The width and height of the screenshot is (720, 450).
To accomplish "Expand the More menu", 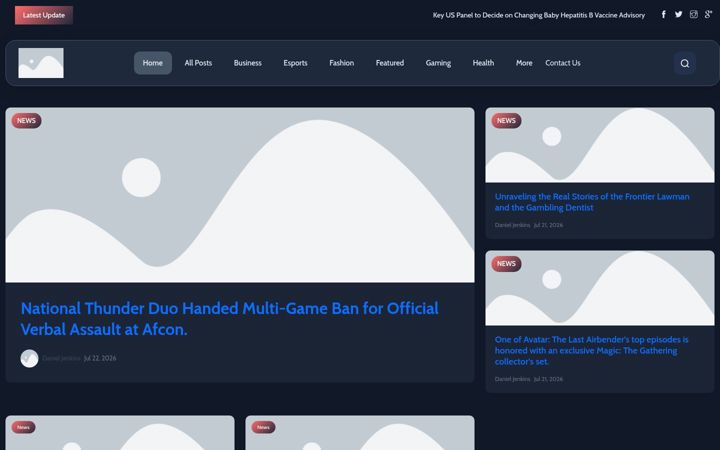I will pos(524,63).
